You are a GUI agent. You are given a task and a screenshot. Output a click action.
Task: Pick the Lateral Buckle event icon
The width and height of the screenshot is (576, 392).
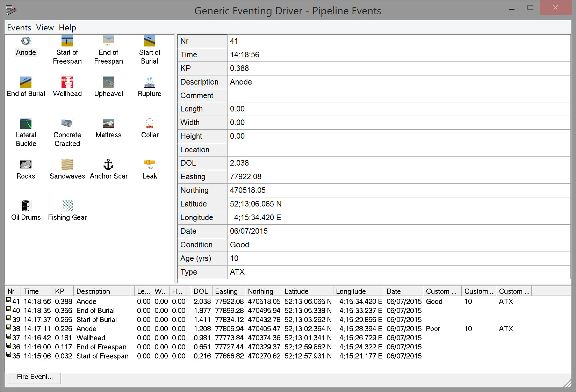point(26,124)
